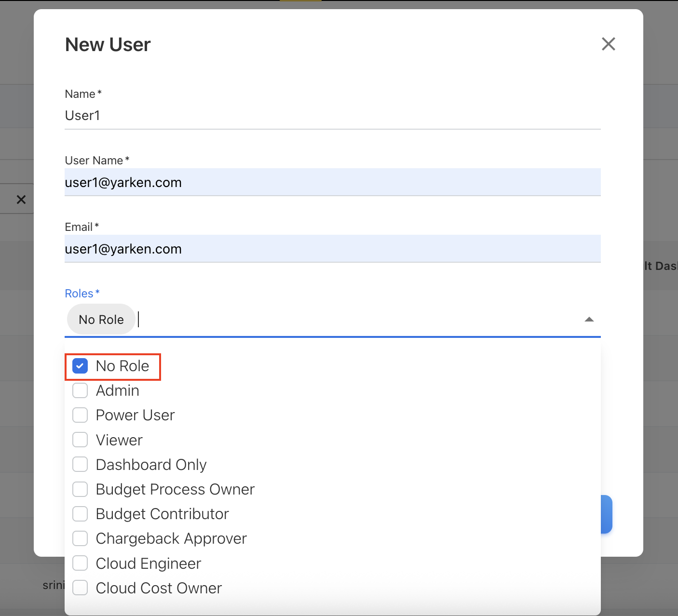Check the Cloud Engineer role
This screenshot has height=616, width=678.
[80, 563]
